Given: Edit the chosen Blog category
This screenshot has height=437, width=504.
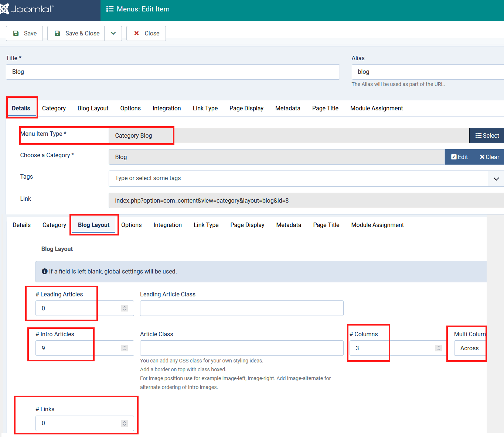Looking at the screenshot, I should pos(459,157).
